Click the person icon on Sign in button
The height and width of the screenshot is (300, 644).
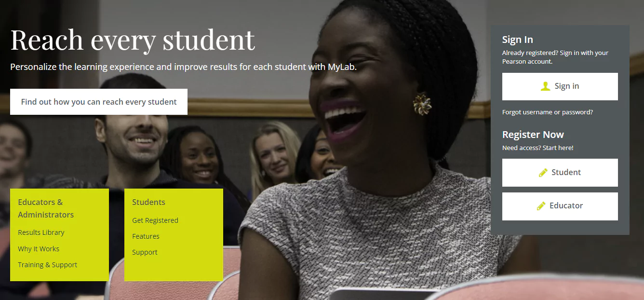tap(545, 86)
